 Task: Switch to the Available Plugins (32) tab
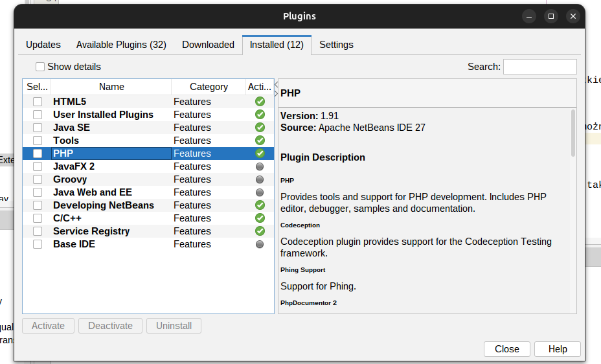coord(121,45)
